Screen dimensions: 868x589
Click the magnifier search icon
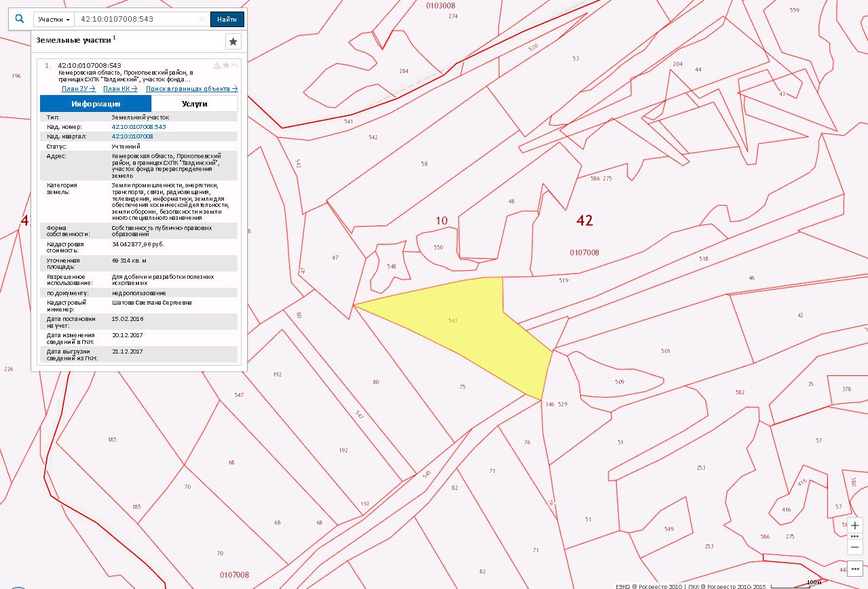20,19
